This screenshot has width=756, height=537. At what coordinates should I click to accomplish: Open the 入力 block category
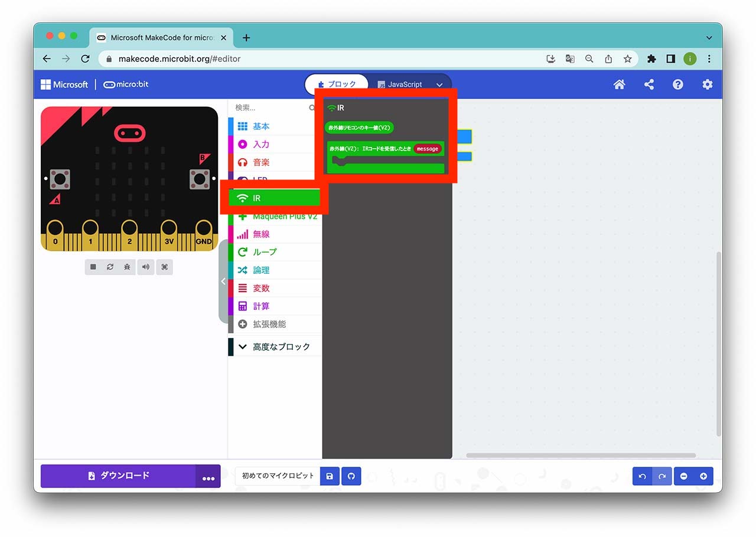click(275, 144)
